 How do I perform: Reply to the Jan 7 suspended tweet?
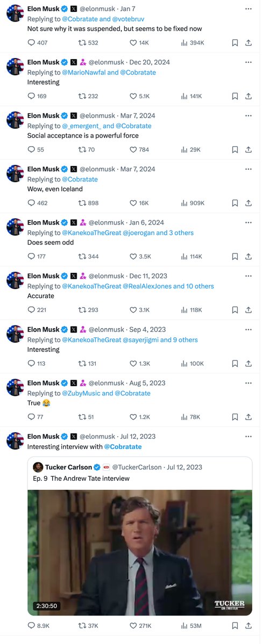click(38, 42)
